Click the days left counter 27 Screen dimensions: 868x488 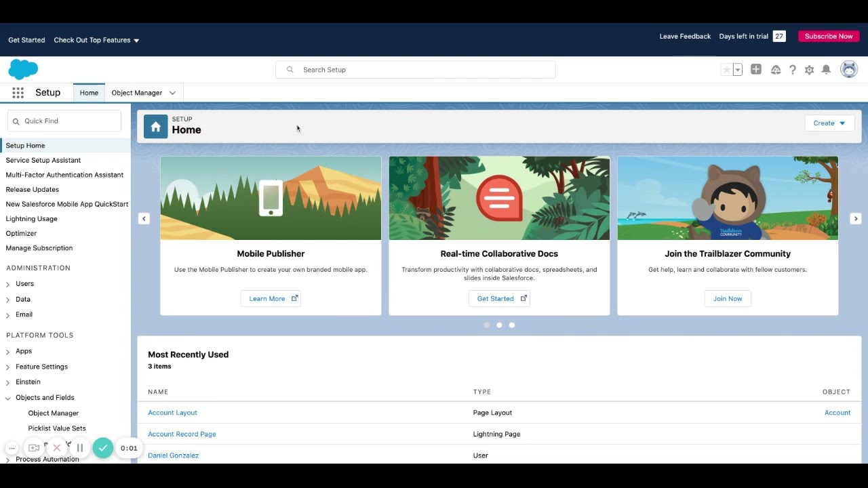[x=779, y=37]
